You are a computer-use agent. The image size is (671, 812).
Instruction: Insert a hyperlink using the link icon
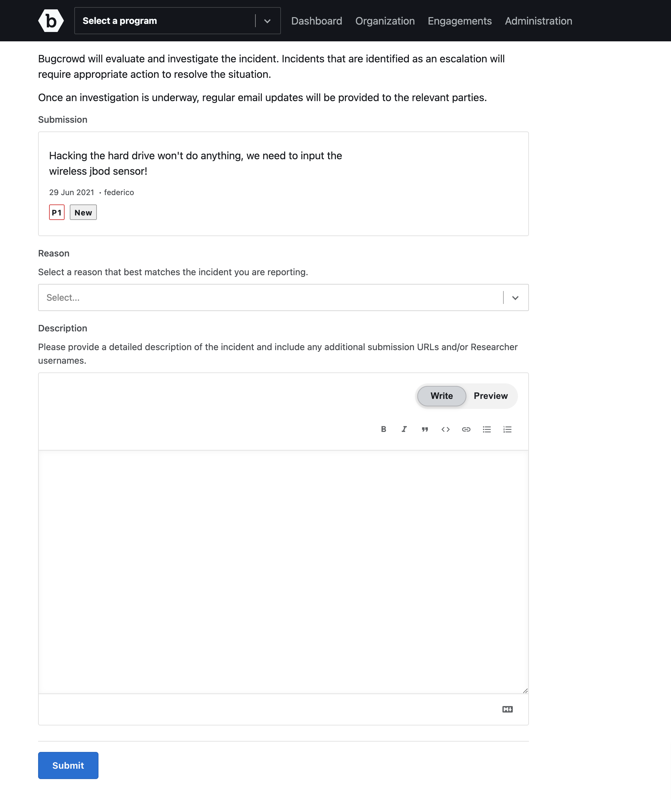coord(466,429)
